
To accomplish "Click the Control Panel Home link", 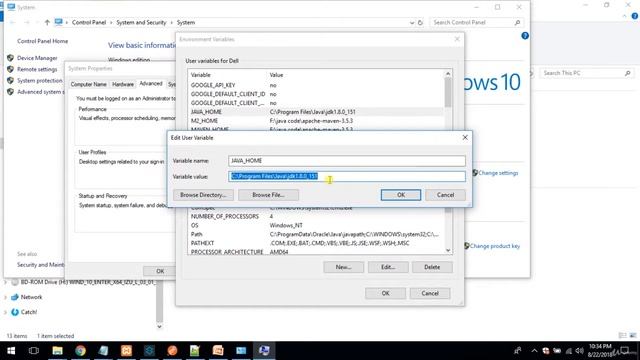I will (x=42, y=41).
